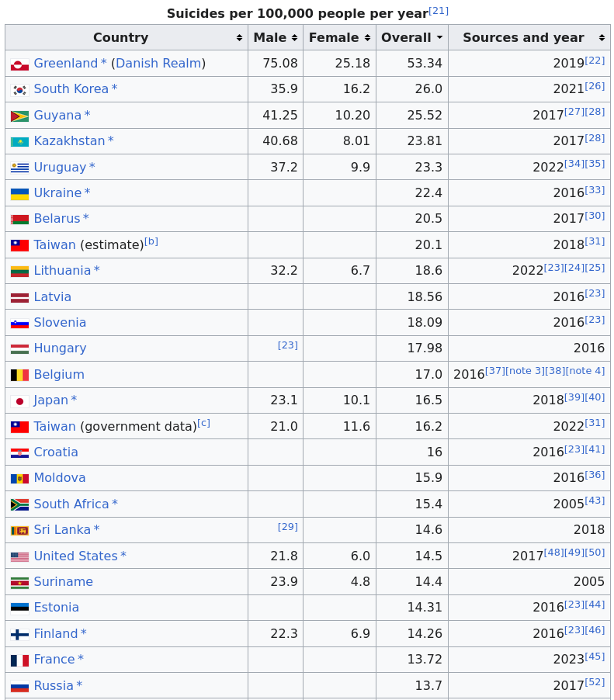Click the South Africa flag icon
This screenshot has height=700, width=614.
pyautogui.click(x=19, y=505)
